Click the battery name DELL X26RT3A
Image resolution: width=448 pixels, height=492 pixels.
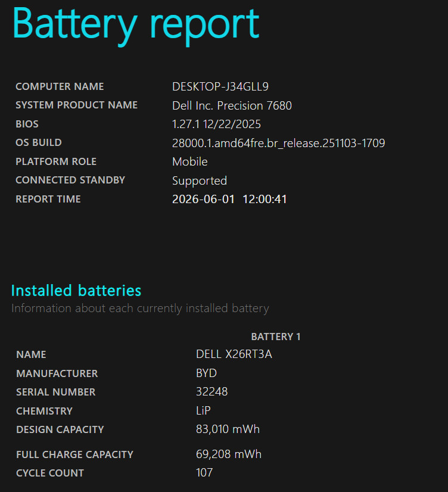coord(234,354)
